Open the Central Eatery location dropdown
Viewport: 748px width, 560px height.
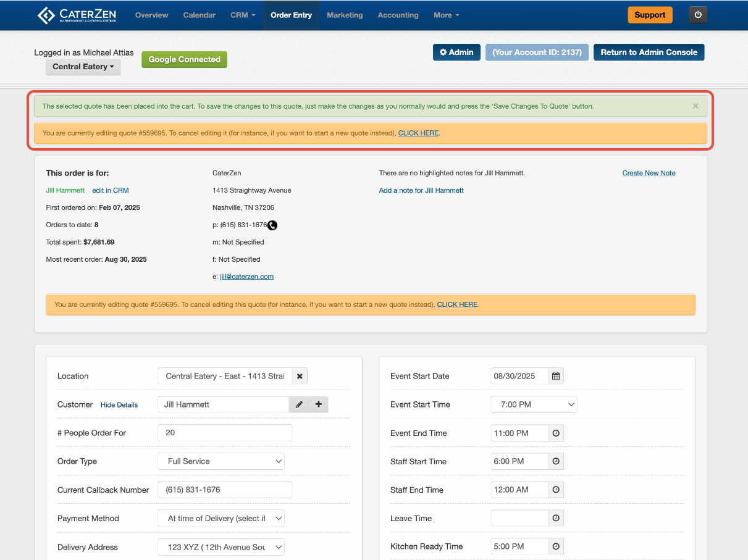[x=83, y=67]
